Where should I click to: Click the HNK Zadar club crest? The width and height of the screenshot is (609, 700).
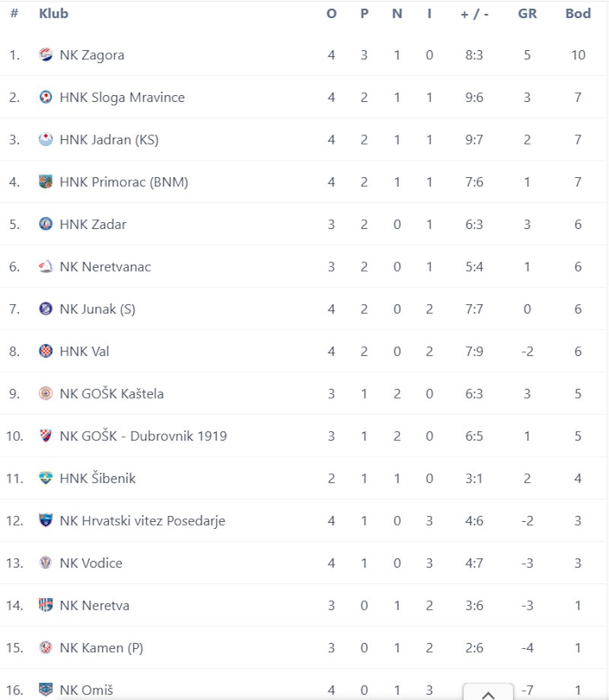[x=46, y=224]
